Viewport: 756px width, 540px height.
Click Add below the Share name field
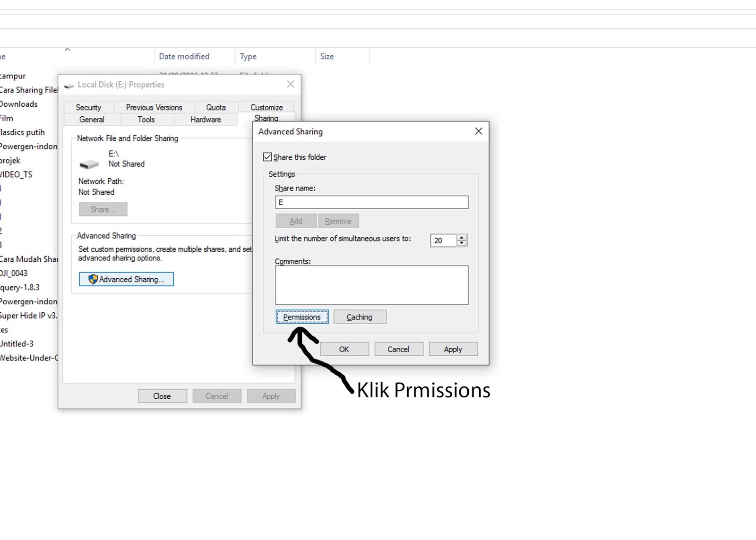(x=295, y=220)
